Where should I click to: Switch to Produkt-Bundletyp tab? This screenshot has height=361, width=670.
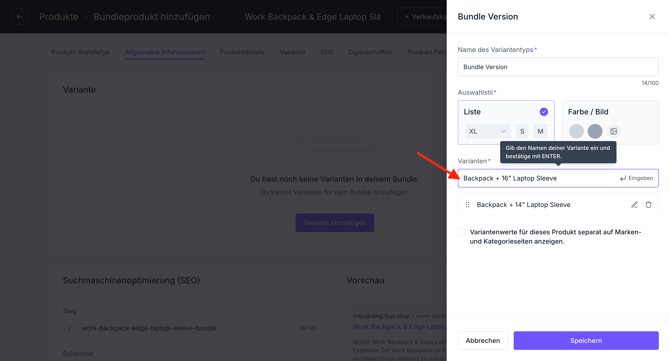81,52
